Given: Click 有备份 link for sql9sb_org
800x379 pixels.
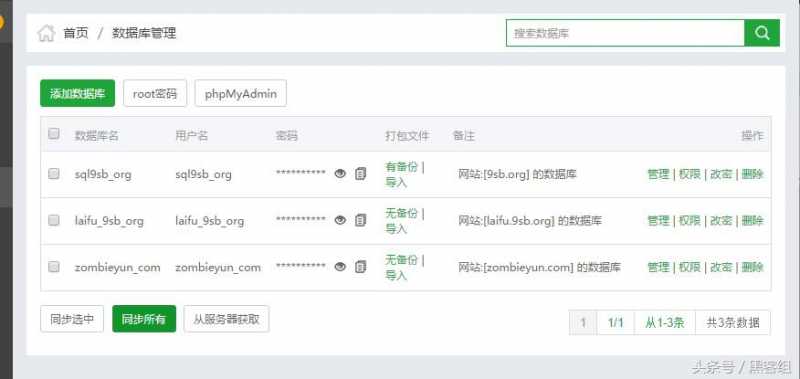Looking at the screenshot, I should (402, 167).
